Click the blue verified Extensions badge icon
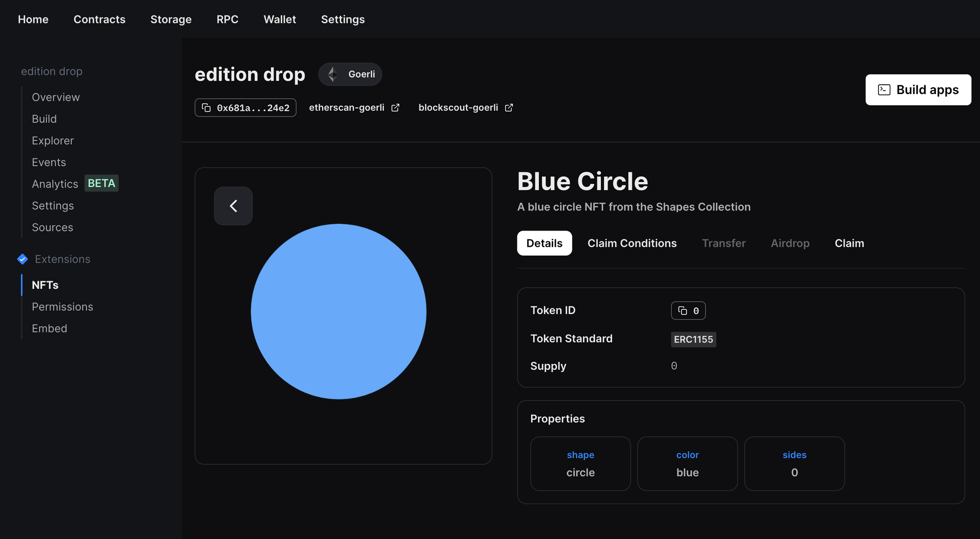Screen dimensions: 980x539 click(23, 259)
